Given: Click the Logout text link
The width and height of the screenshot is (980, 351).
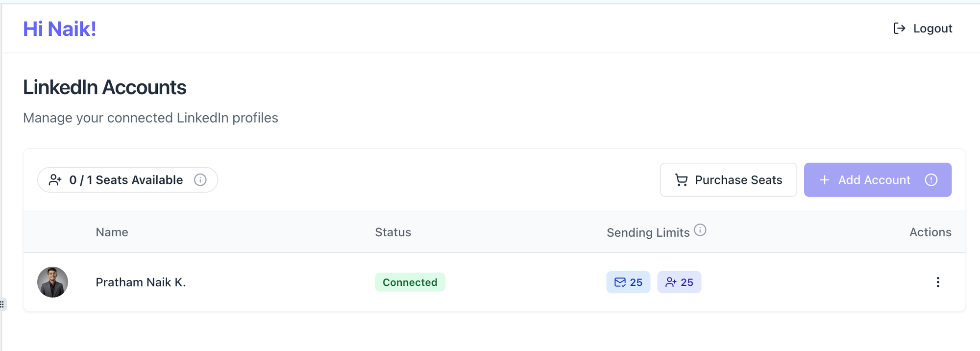Looking at the screenshot, I should (x=932, y=28).
